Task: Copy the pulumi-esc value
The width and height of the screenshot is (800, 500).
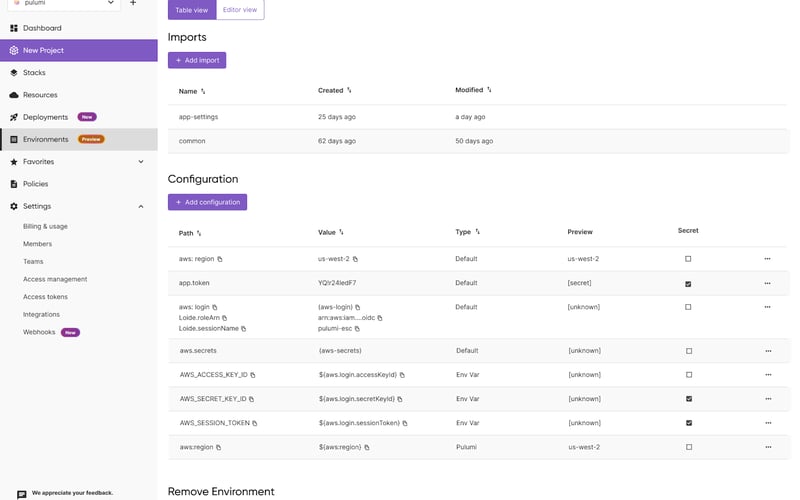Action: (357, 329)
